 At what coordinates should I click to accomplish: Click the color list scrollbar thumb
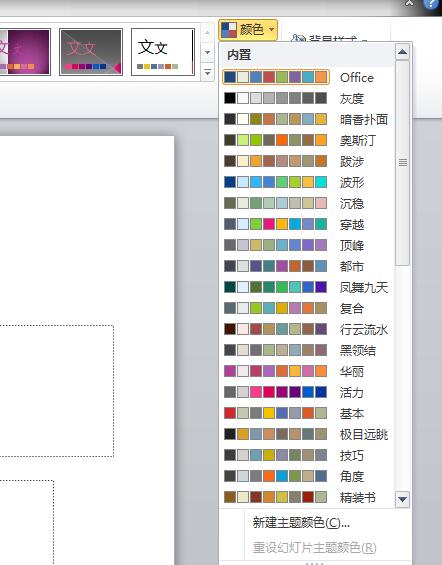pos(402,163)
